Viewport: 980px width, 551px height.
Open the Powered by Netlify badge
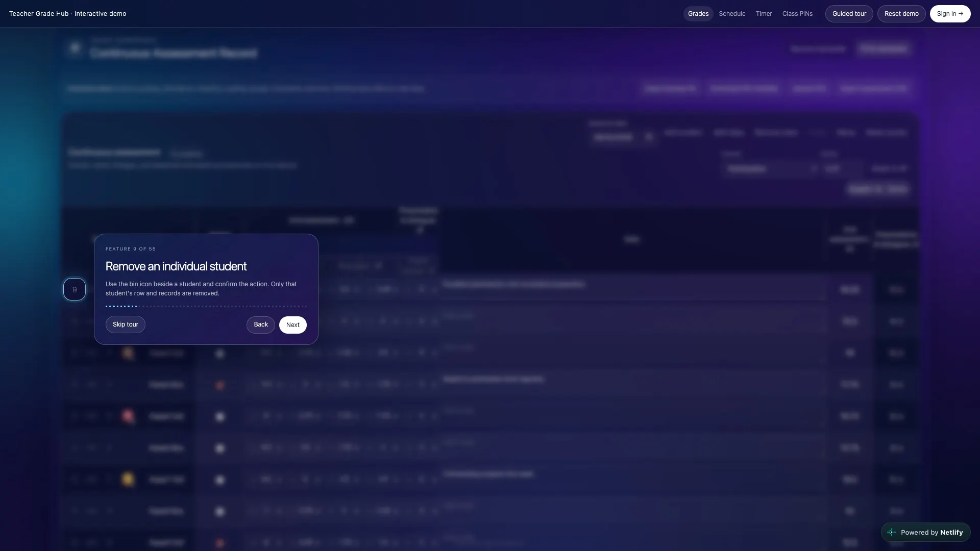pyautogui.click(x=925, y=532)
